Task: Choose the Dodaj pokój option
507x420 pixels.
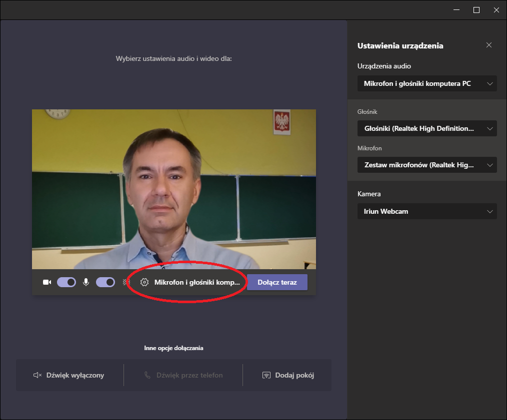Action: tap(294, 375)
